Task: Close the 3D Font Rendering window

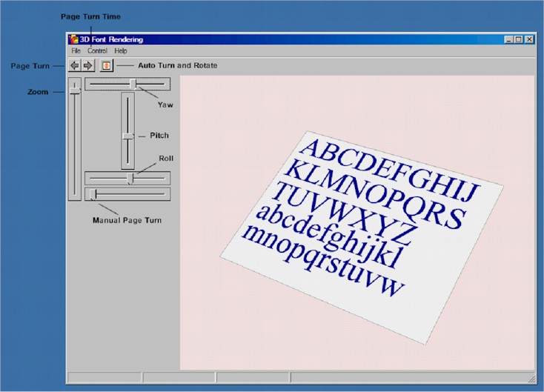Action: tap(529, 39)
